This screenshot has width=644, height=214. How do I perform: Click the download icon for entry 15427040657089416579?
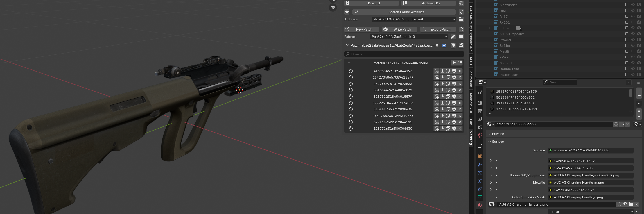[x=442, y=77]
